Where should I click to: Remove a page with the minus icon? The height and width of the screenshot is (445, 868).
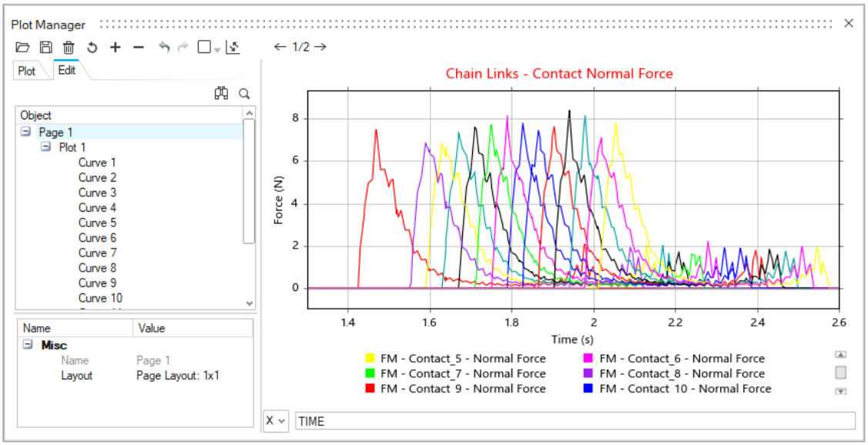[139, 47]
